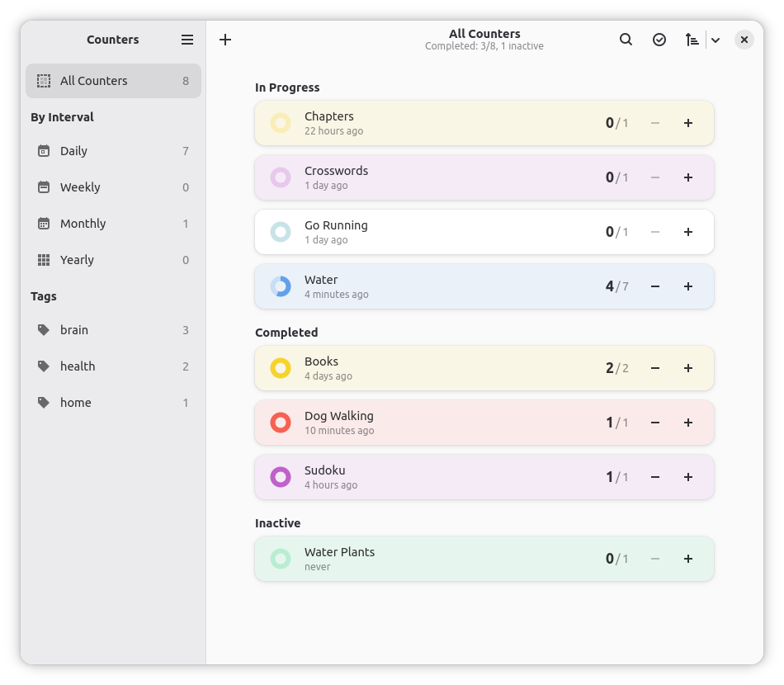Select the Weekly interval filter
The height and width of the screenshot is (685, 784).
(x=114, y=187)
